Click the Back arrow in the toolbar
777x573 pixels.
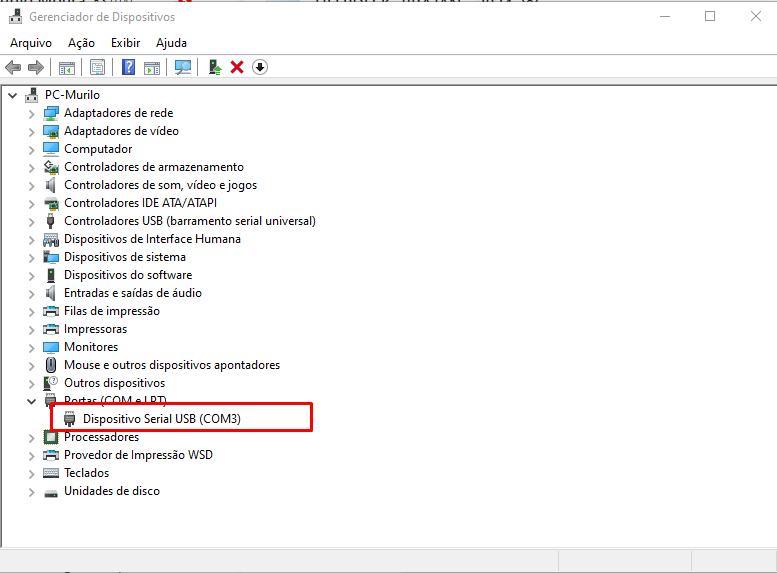[x=13, y=67]
